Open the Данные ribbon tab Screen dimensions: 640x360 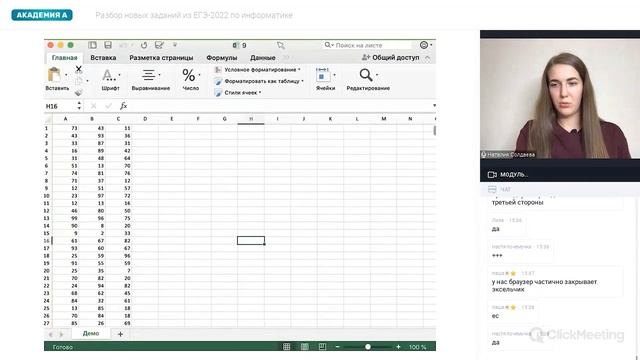pyautogui.click(x=263, y=58)
